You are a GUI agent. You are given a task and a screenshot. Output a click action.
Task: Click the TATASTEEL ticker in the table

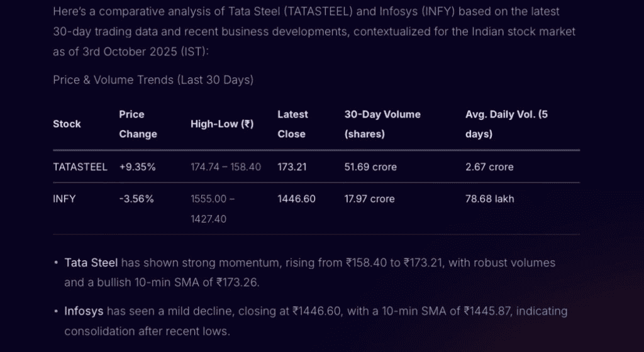(x=80, y=167)
